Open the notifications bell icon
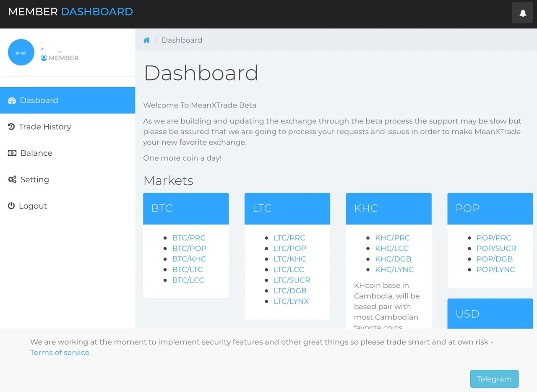537x392 pixels. point(522,13)
